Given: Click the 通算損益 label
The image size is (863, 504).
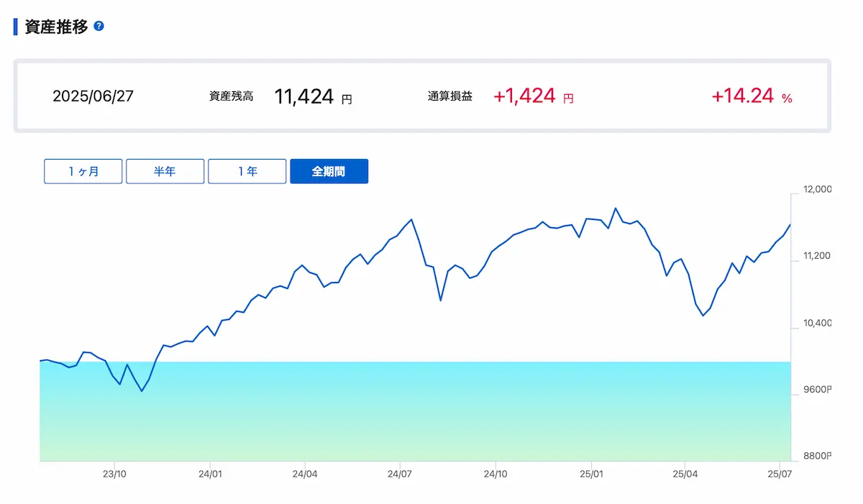Looking at the screenshot, I should pos(450,96).
